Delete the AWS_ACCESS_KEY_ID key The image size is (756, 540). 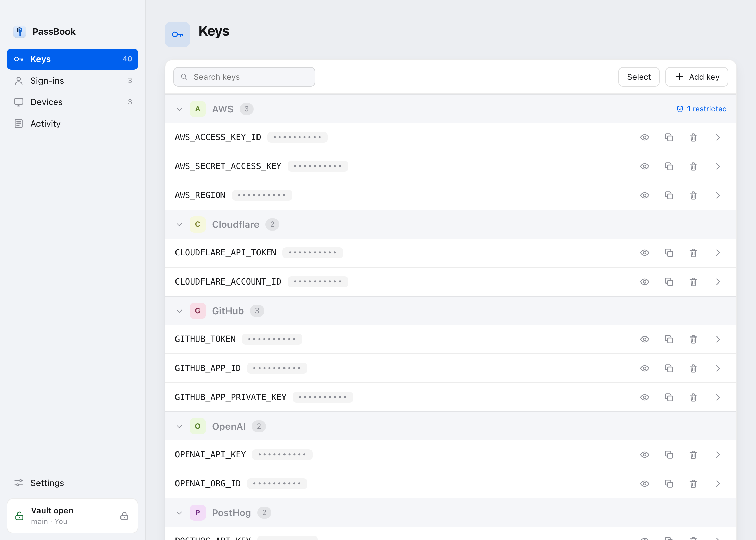[693, 137]
